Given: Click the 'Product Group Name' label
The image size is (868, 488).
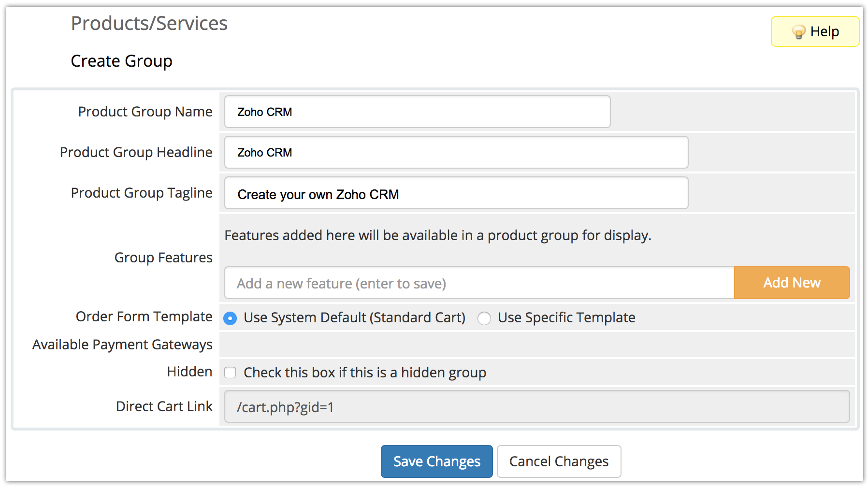Looking at the screenshot, I should (x=145, y=112).
